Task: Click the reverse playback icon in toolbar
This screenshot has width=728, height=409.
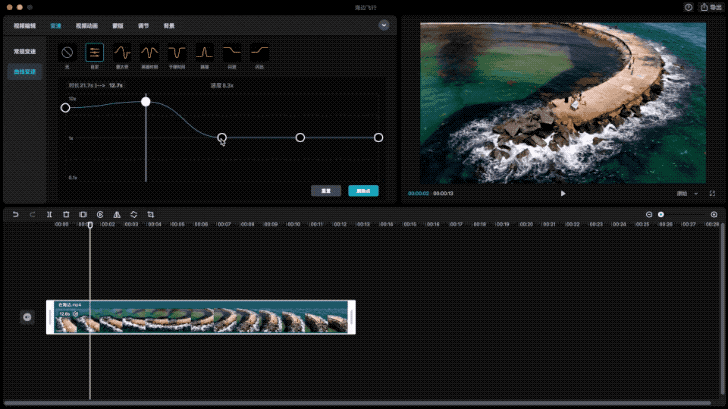Action: [x=100, y=214]
